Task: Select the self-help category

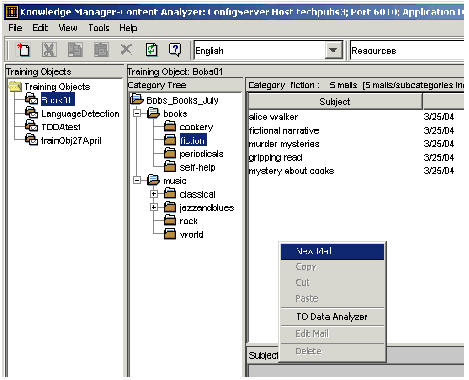Action: pyautogui.click(x=197, y=167)
